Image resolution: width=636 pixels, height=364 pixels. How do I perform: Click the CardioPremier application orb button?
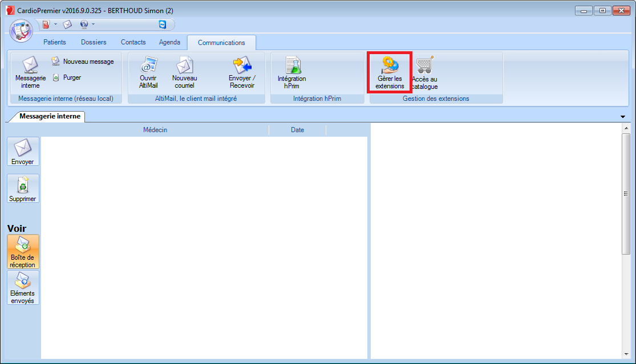pos(22,30)
